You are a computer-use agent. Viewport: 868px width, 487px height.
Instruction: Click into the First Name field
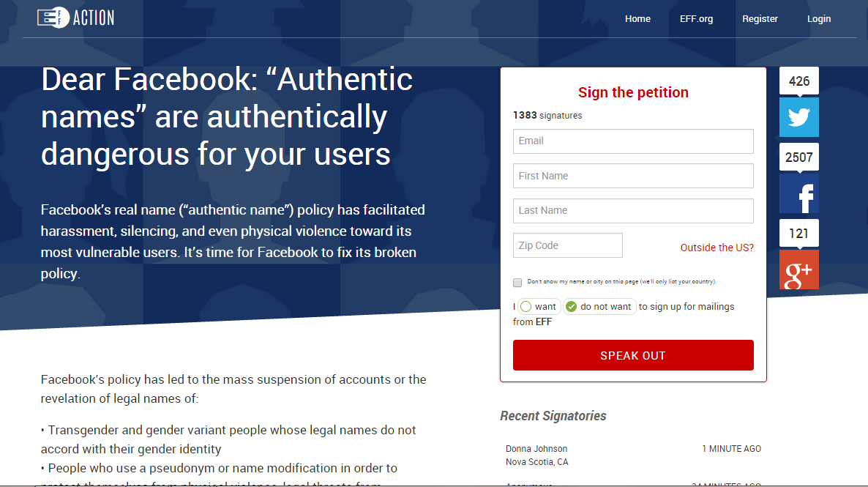click(x=633, y=176)
